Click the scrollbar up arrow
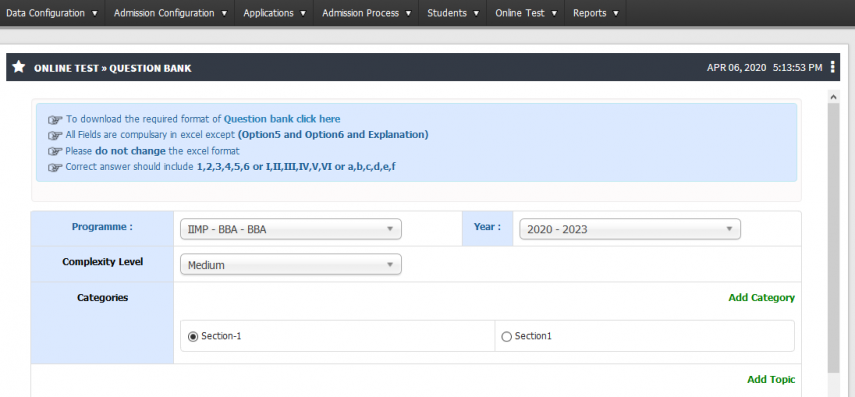Image resolution: width=855 pixels, height=397 pixels. [x=833, y=97]
